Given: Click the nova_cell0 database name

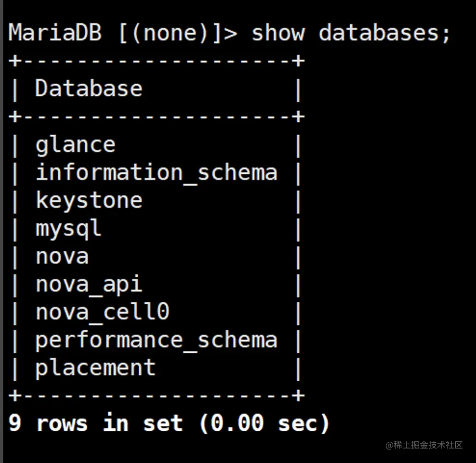Looking at the screenshot, I should tap(102, 312).
